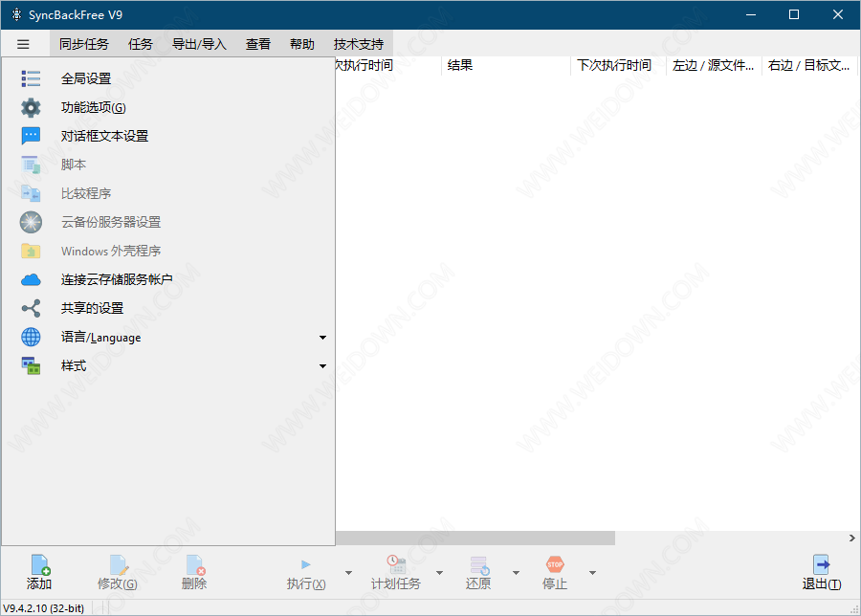This screenshot has width=861, height=616.
Task: Click the 计划任务 clock calendar icon
Action: click(x=396, y=564)
